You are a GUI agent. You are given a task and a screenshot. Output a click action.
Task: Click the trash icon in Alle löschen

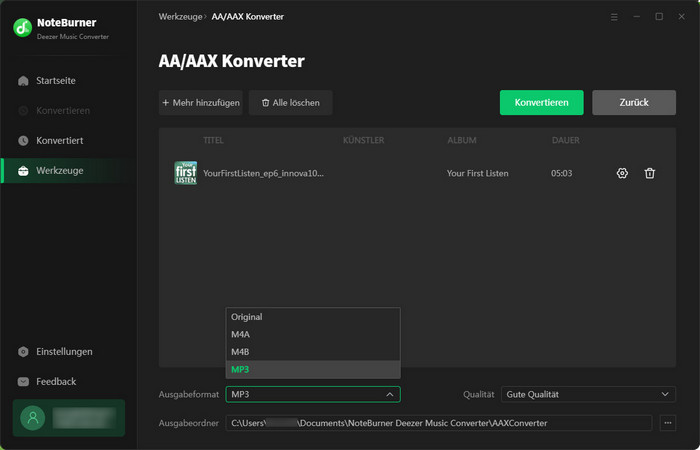[x=266, y=103]
